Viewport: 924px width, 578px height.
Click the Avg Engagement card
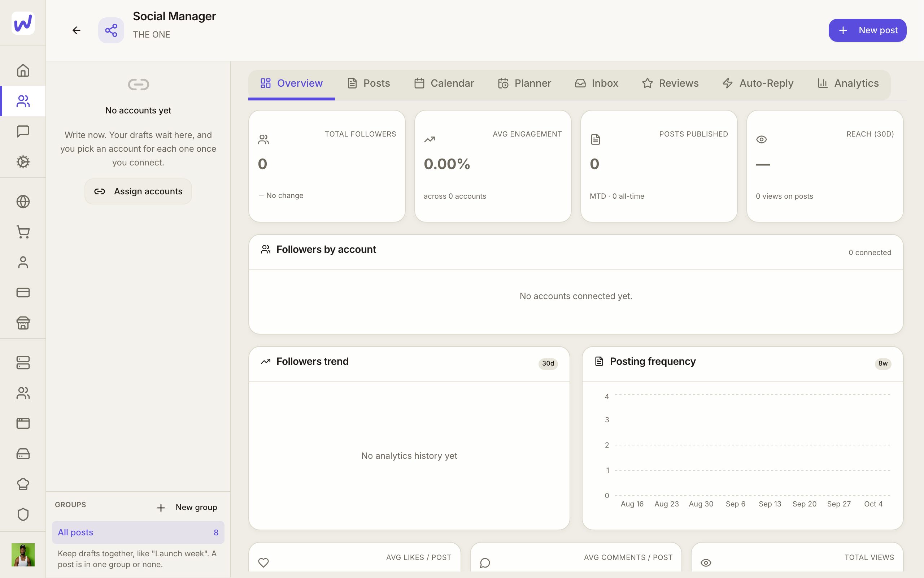tap(493, 166)
